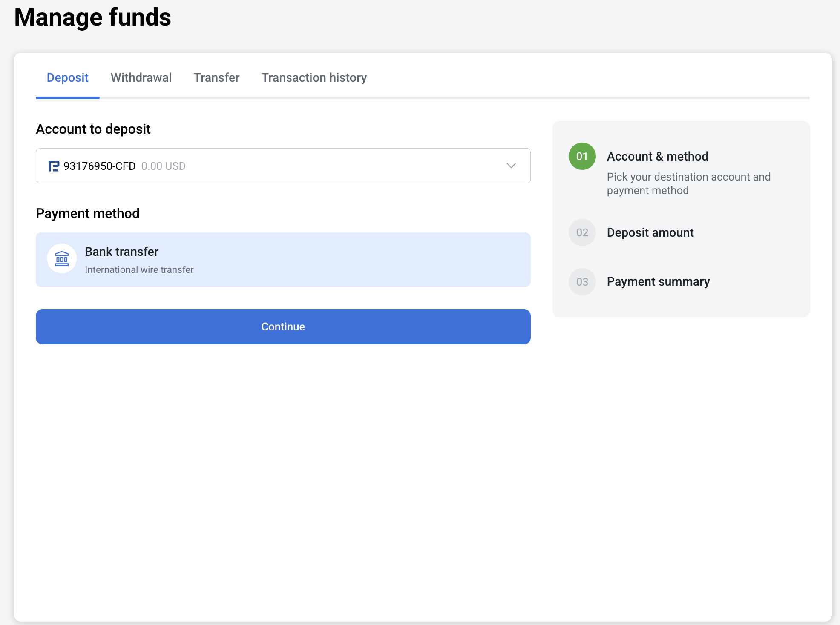Expand the account dropdown chevron

[511, 166]
